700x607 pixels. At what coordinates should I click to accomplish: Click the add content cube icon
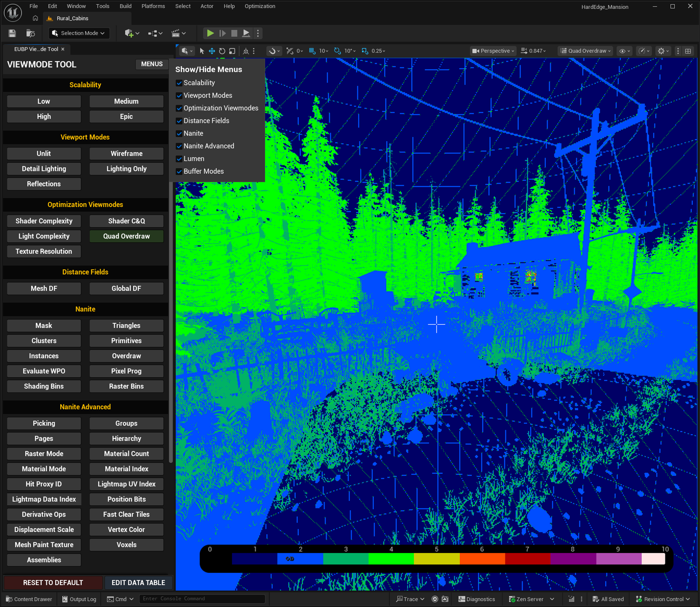pyautogui.click(x=129, y=33)
